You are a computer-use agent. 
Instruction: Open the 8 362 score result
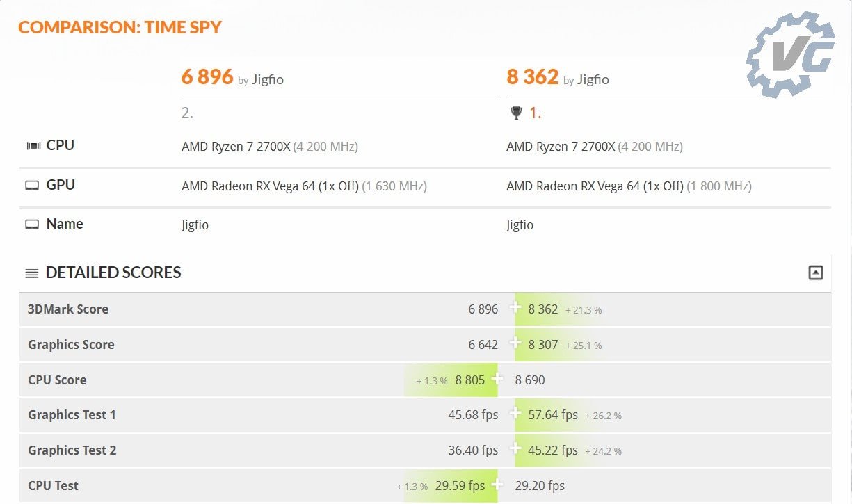[x=533, y=76]
